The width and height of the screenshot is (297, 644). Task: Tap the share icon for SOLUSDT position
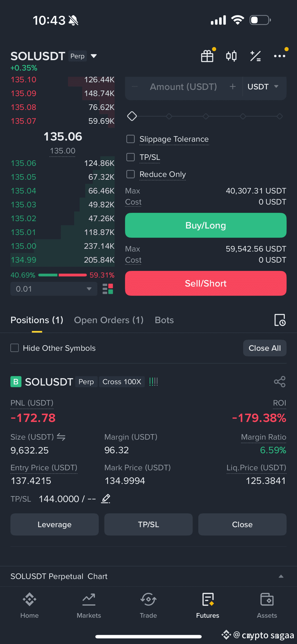280,382
